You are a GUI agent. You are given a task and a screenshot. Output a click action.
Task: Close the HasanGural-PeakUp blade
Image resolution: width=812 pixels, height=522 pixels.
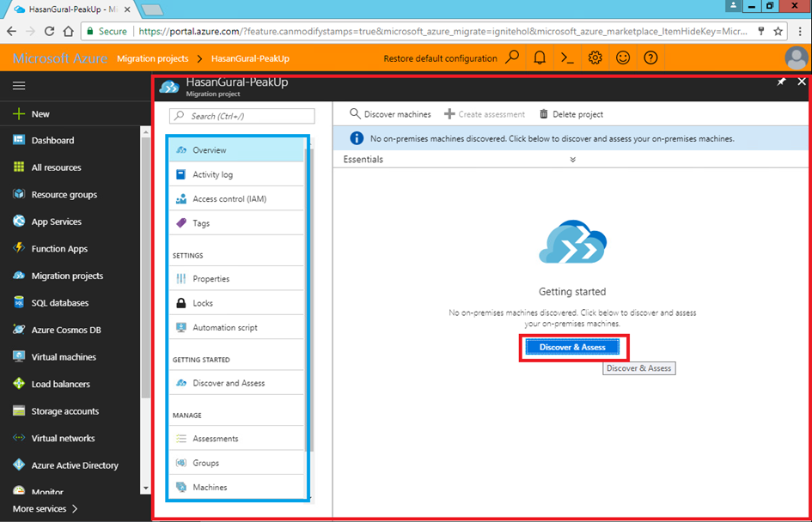tap(801, 82)
